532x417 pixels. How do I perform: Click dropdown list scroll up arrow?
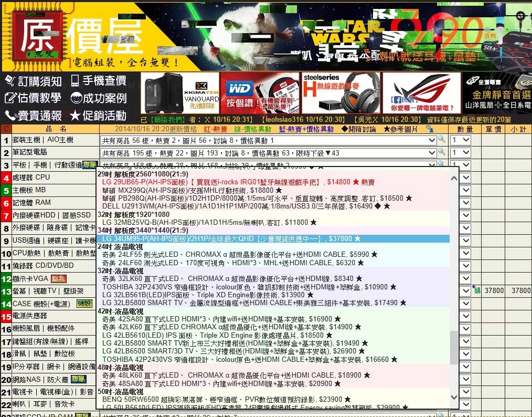tap(454, 178)
